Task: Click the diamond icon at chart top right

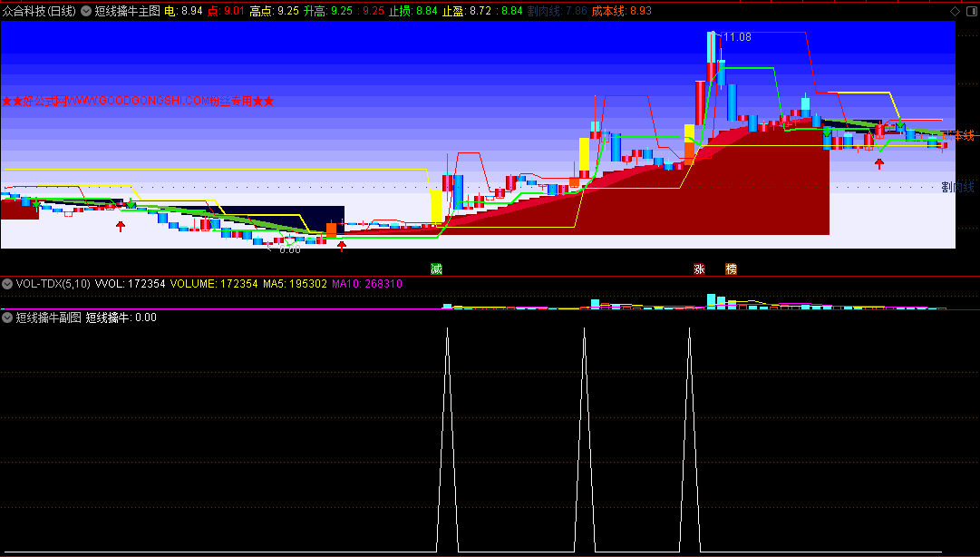Action: tap(955, 11)
